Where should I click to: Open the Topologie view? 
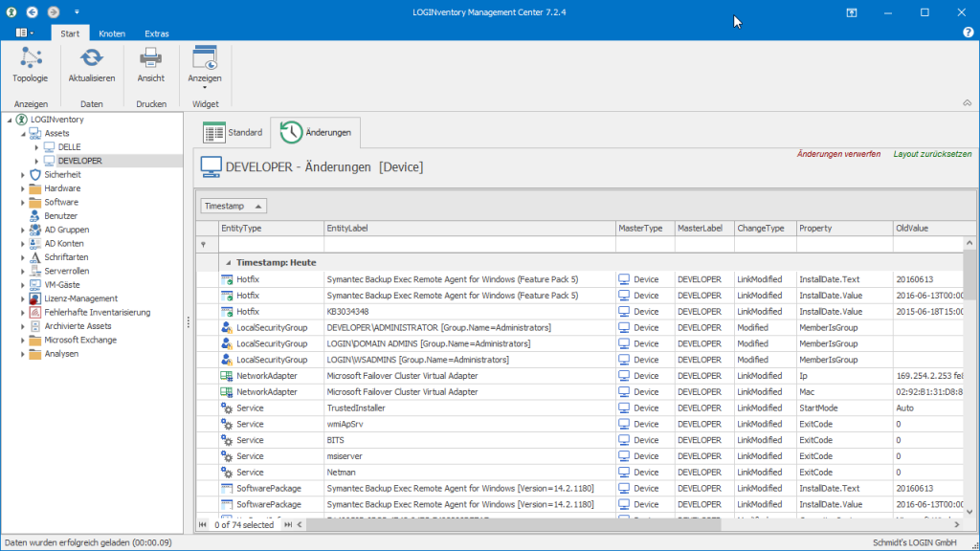(x=30, y=65)
